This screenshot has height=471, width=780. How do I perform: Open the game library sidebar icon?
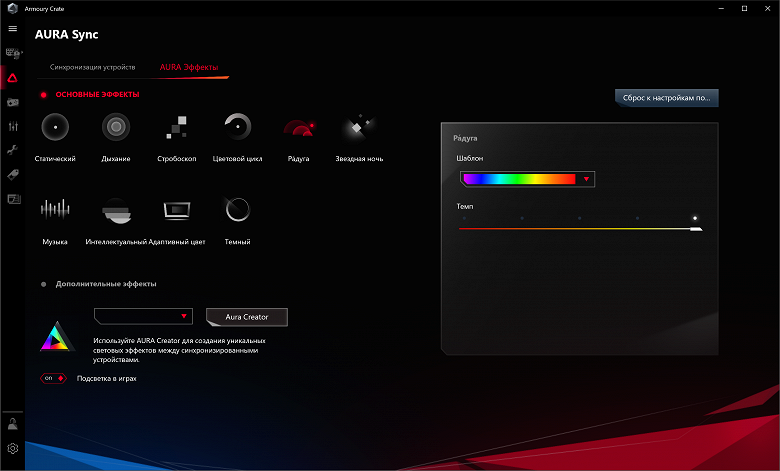pos(13,102)
